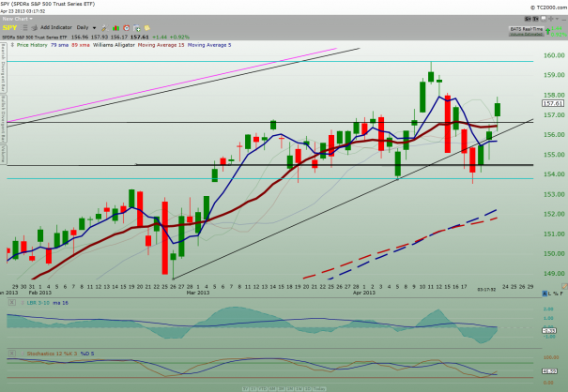
Task: Open the S symbol-link dropdown
Action: point(528,19)
